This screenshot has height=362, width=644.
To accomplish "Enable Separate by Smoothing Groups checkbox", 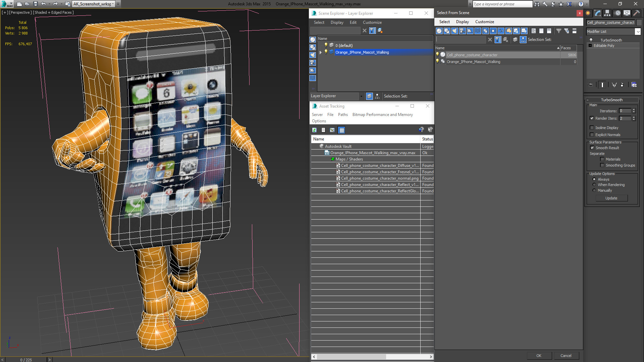I will pyautogui.click(x=602, y=165).
